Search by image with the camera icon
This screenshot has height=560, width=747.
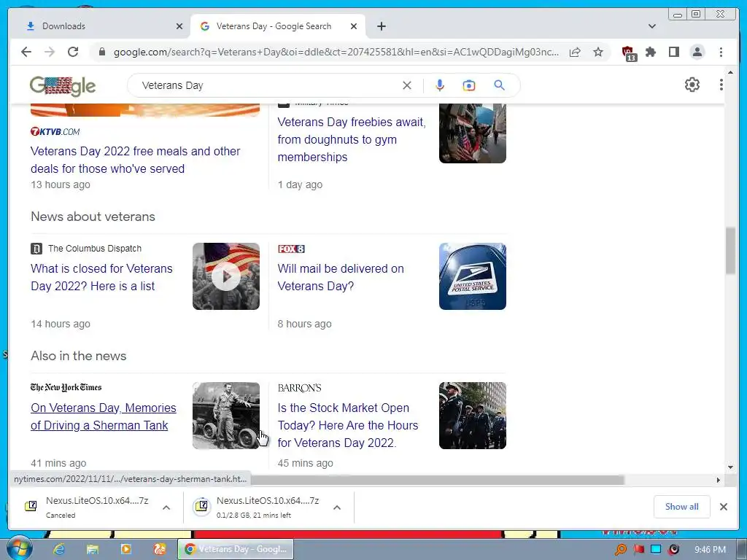(x=469, y=85)
